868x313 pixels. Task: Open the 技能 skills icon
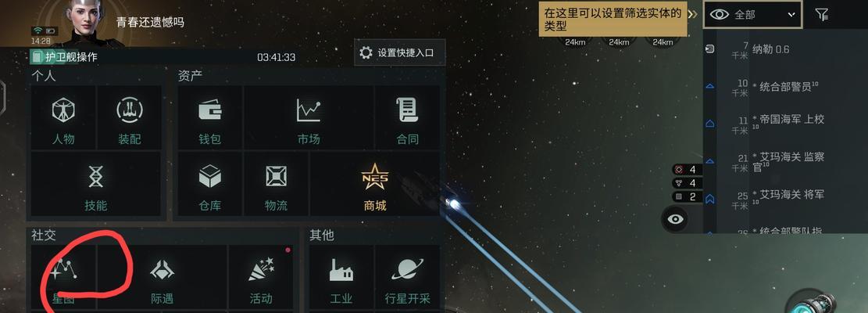(x=96, y=184)
